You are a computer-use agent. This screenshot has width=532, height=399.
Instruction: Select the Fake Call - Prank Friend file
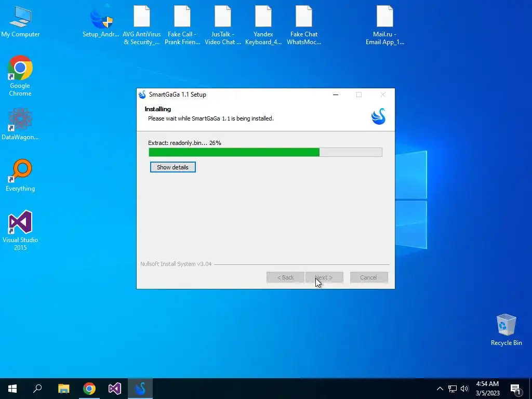point(182,25)
